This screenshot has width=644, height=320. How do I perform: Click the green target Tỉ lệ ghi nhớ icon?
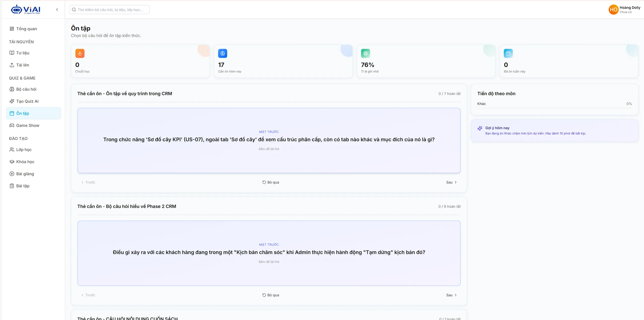366,53
